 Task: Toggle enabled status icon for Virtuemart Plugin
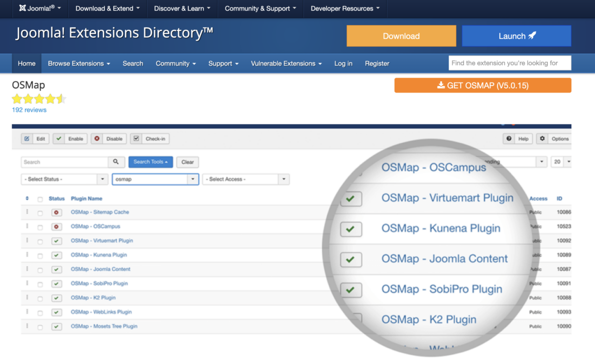(x=57, y=241)
